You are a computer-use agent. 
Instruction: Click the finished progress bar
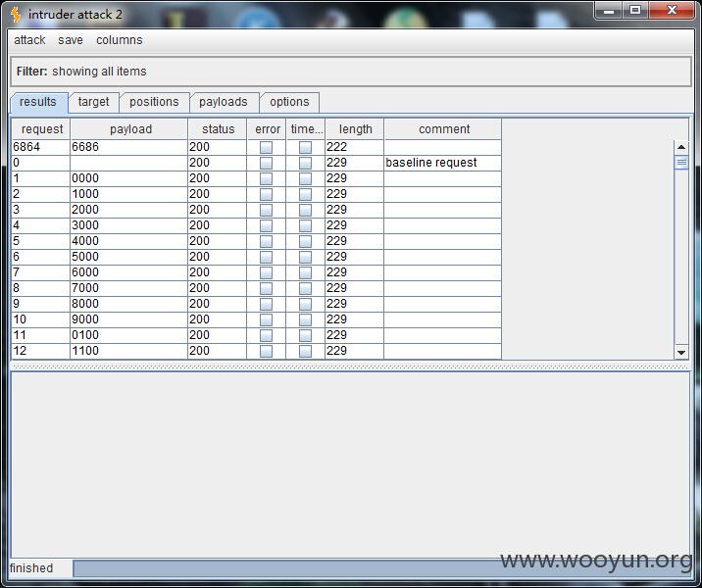point(381,568)
